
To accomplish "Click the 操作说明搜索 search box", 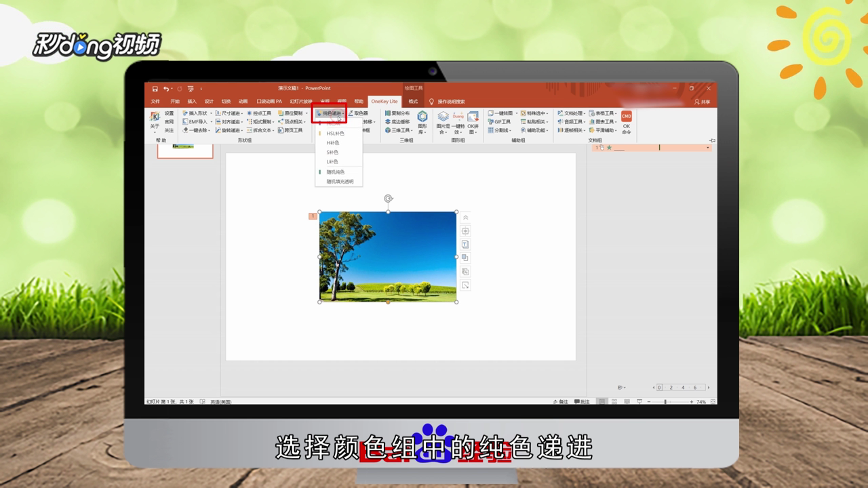I will [x=451, y=102].
